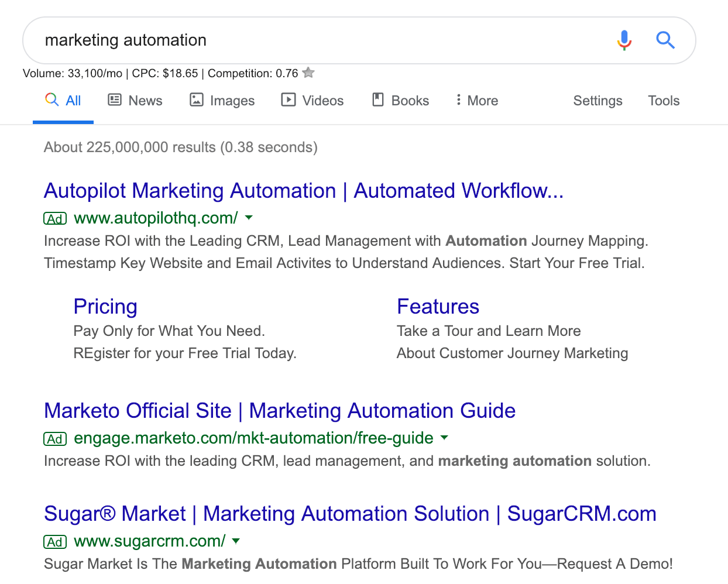Image resolution: width=728 pixels, height=584 pixels.
Task: Click Marketo description 'lead management, and marketing automation solution'
Action: [x=466, y=461]
